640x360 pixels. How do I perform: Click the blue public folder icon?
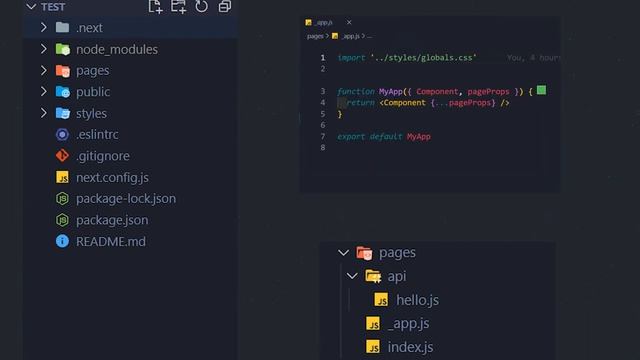click(x=62, y=92)
